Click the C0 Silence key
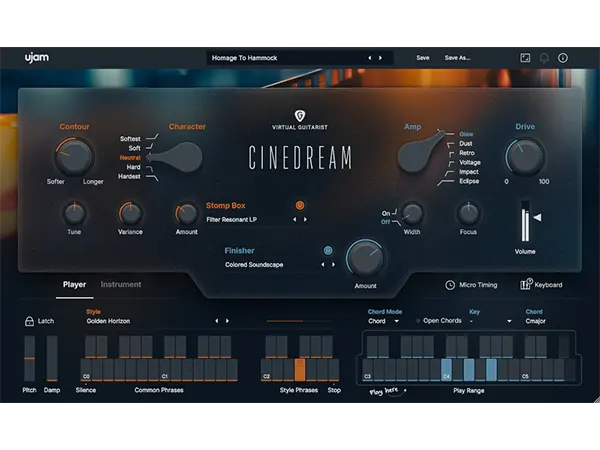The width and height of the screenshot is (600, 450). (x=86, y=370)
